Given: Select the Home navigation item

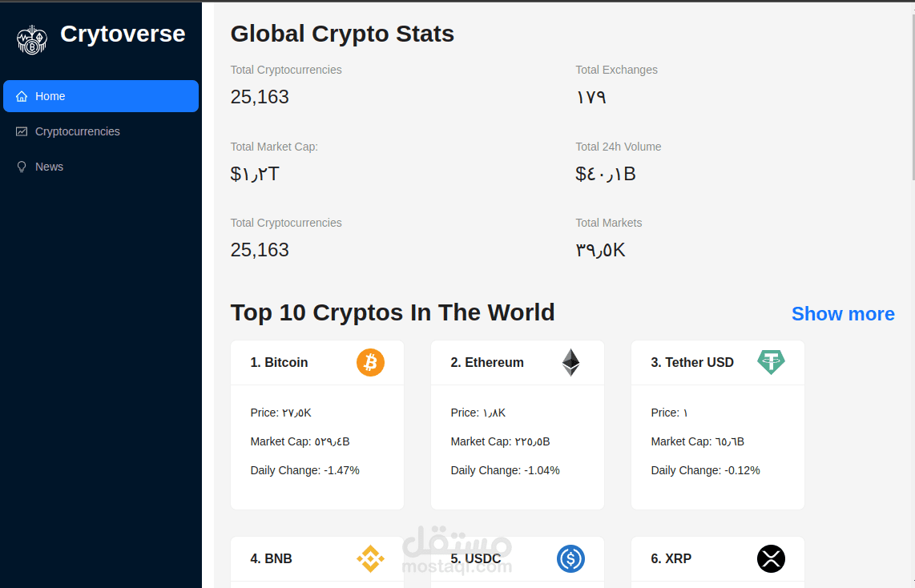Looking at the screenshot, I should click(50, 95).
